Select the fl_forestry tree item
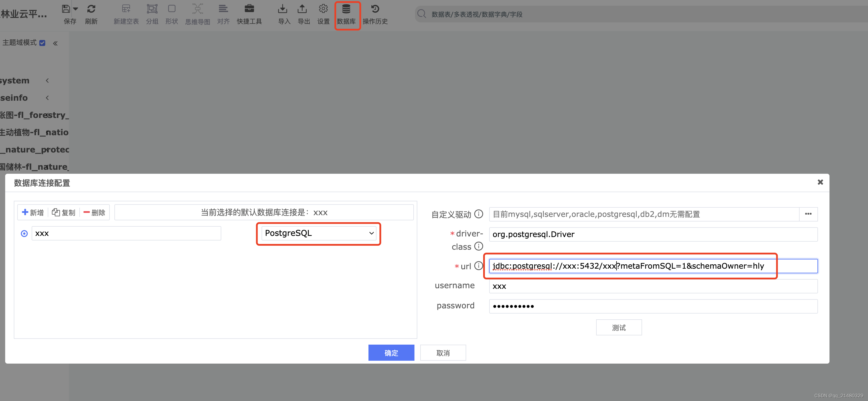This screenshot has height=401, width=868. click(x=34, y=115)
